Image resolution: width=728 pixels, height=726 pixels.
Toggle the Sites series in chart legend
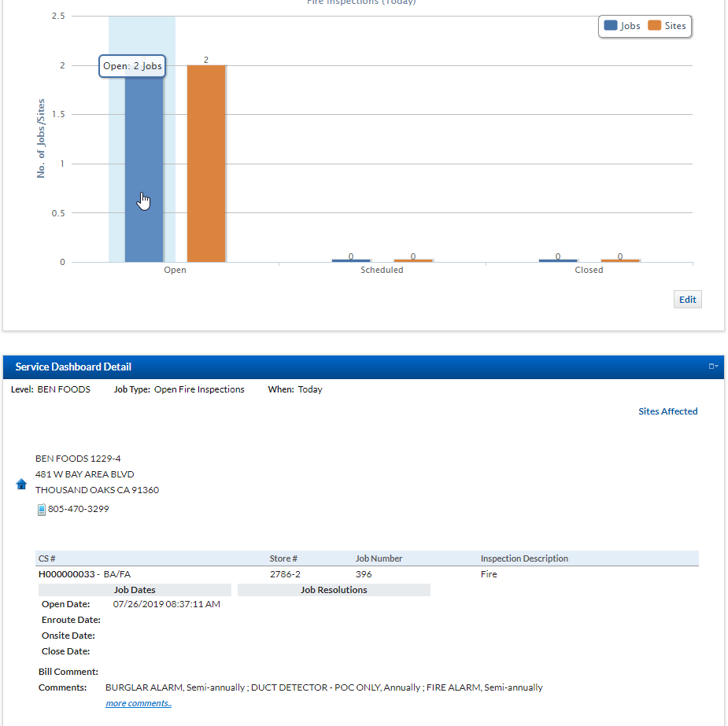coord(667,26)
